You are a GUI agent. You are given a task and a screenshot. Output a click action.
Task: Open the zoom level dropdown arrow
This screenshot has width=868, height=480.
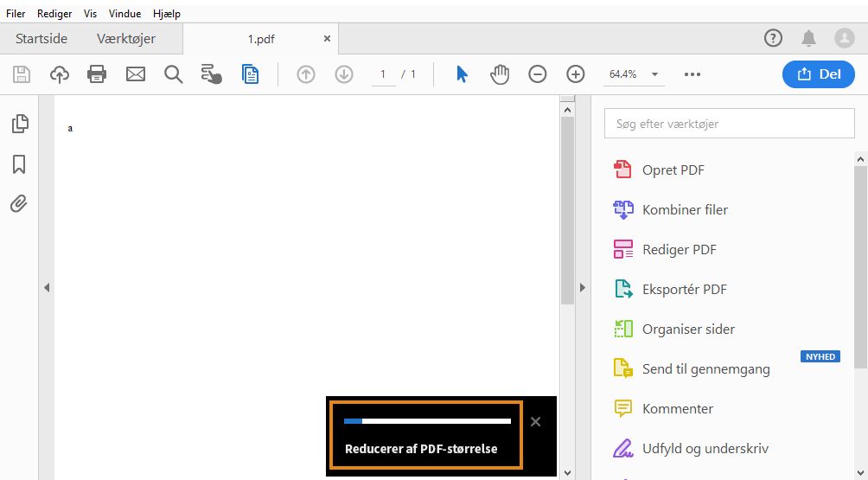point(654,74)
